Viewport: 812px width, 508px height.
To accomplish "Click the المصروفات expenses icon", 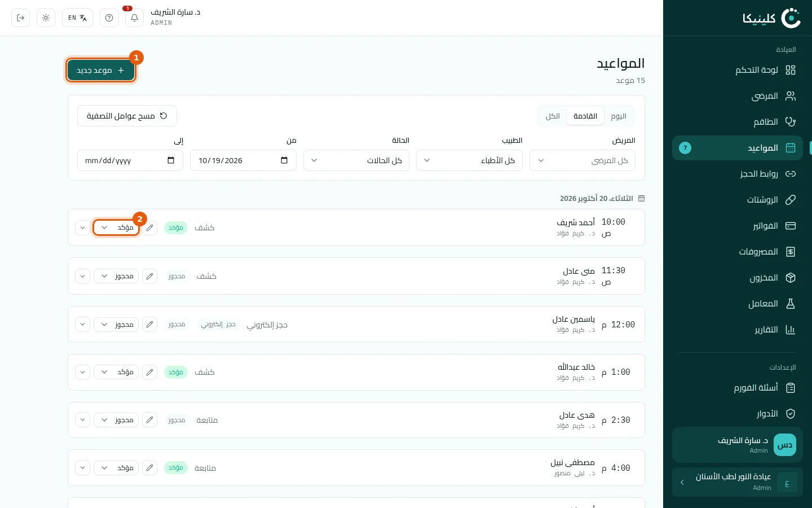I will [791, 252].
